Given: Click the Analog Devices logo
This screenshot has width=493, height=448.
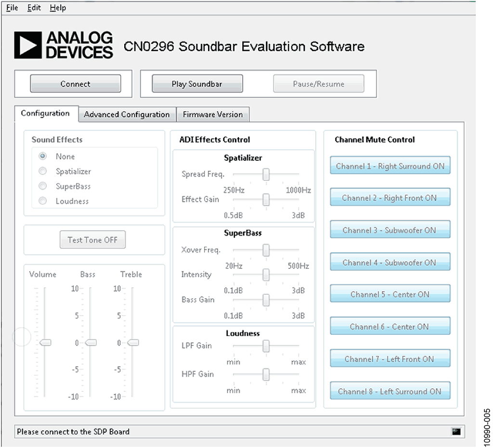Looking at the screenshot, I should tap(64, 46).
